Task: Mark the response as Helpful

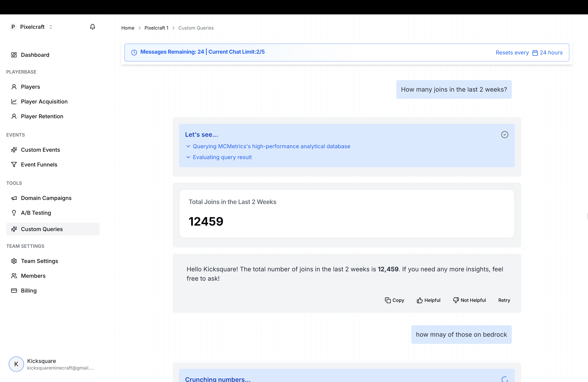Action: (x=429, y=300)
